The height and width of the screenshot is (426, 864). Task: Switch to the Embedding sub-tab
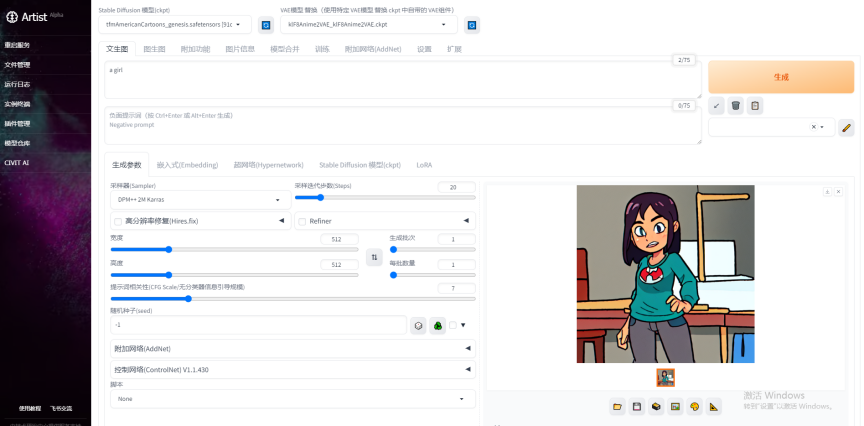(x=187, y=165)
